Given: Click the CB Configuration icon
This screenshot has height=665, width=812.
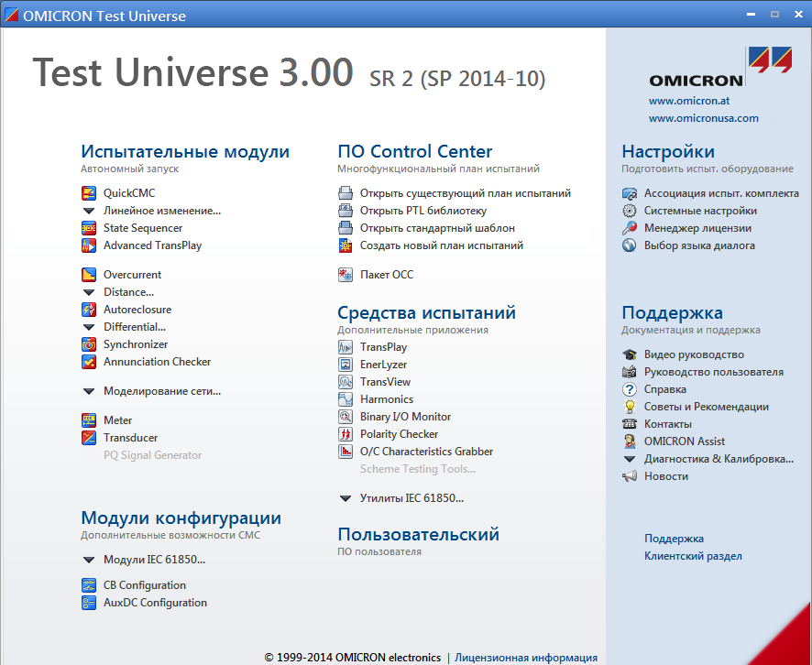Looking at the screenshot, I should [89, 585].
